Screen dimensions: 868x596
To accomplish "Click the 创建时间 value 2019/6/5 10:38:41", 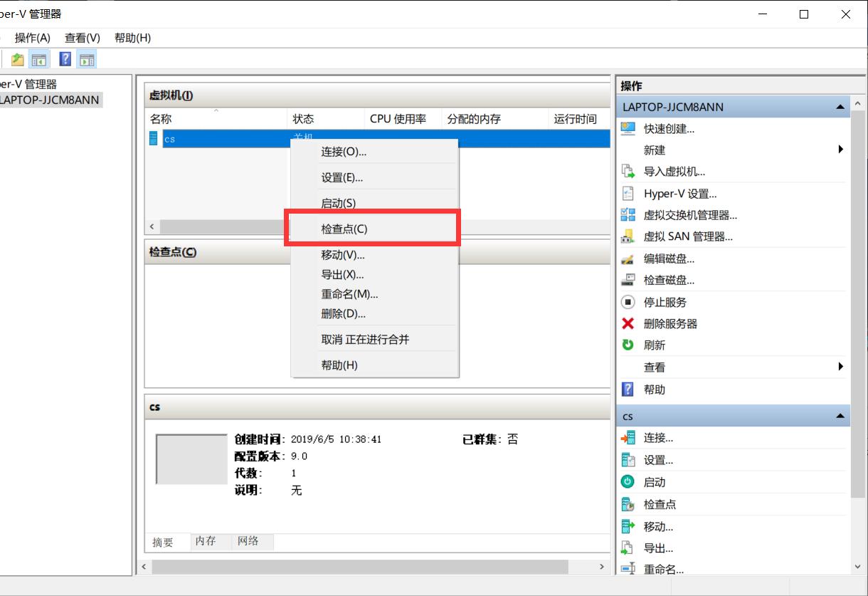I will [x=336, y=439].
